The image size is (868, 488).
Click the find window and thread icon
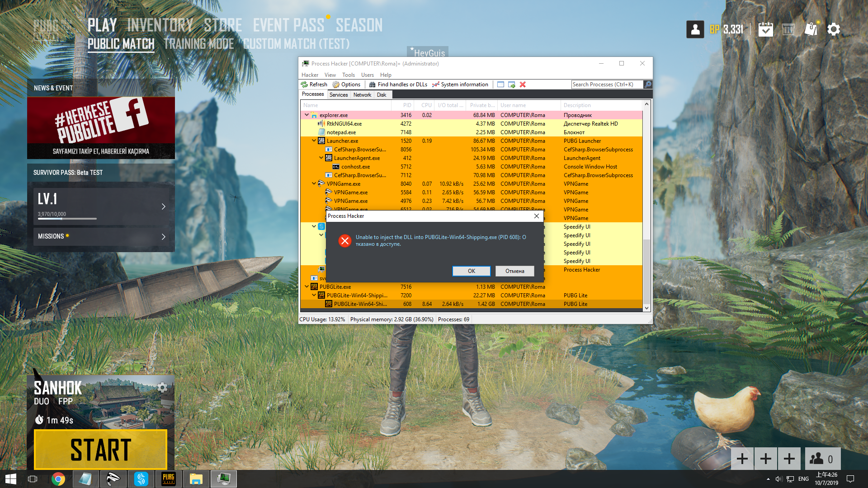[x=512, y=84]
